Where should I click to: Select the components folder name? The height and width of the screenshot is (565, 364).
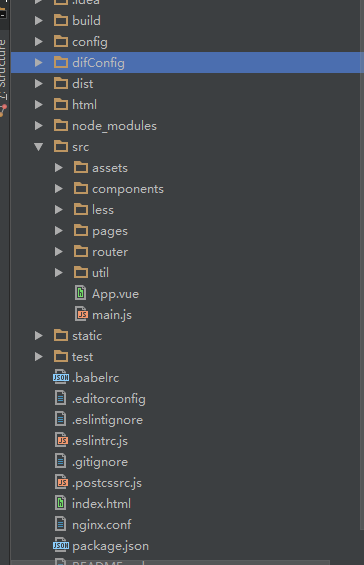(x=128, y=189)
